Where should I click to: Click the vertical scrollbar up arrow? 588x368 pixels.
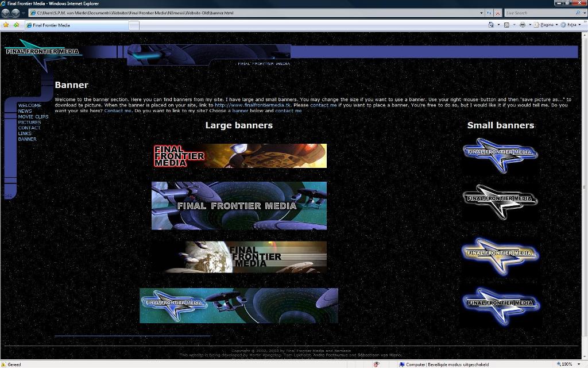pos(584,35)
